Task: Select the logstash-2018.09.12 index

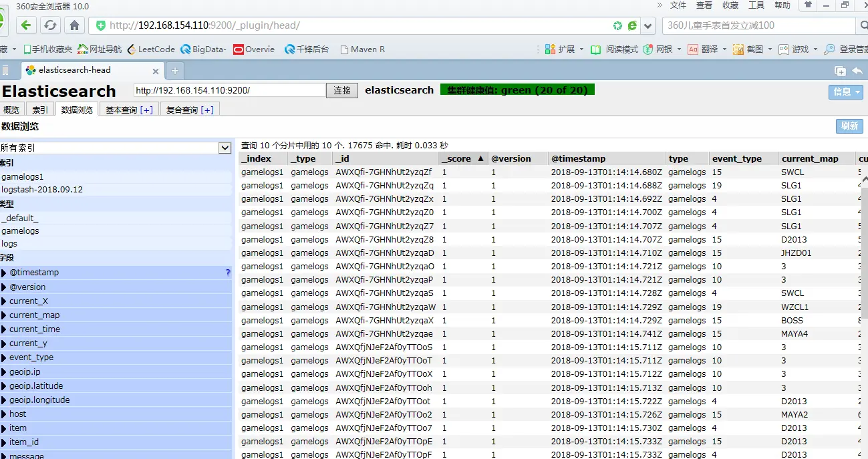Action: (116, 190)
